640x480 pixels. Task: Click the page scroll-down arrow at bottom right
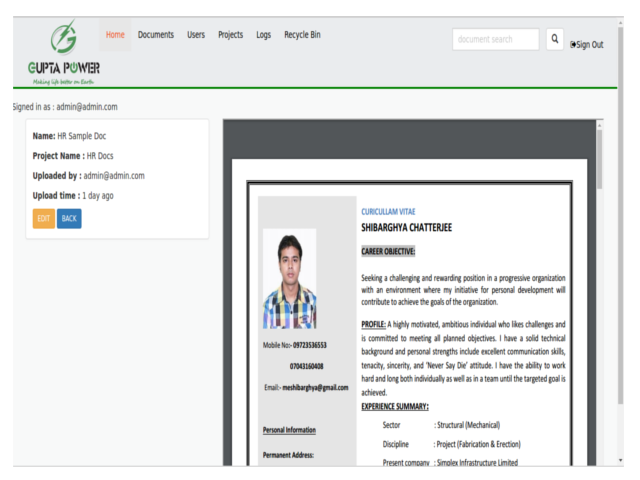(x=620, y=460)
